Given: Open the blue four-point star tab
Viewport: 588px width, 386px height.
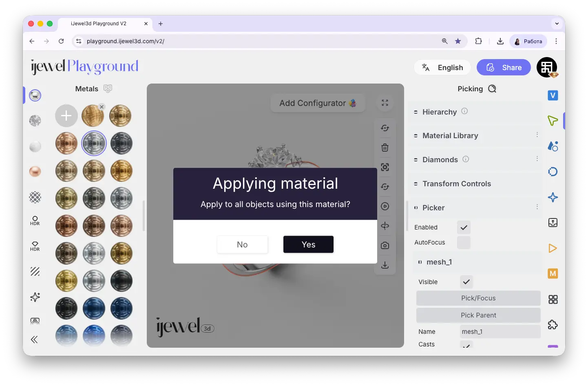Looking at the screenshot, I should click(x=553, y=197).
